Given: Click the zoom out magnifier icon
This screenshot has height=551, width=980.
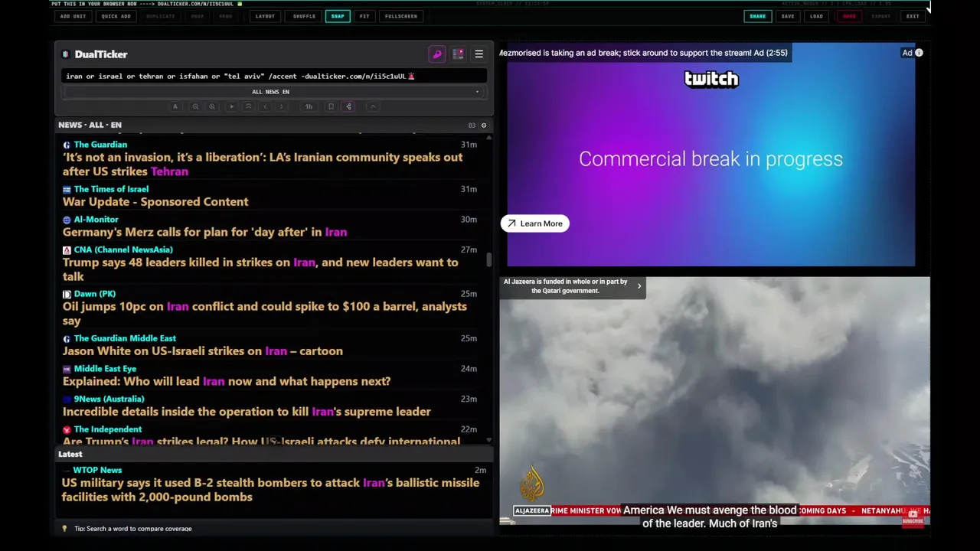Looking at the screenshot, I should [x=195, y=106].
